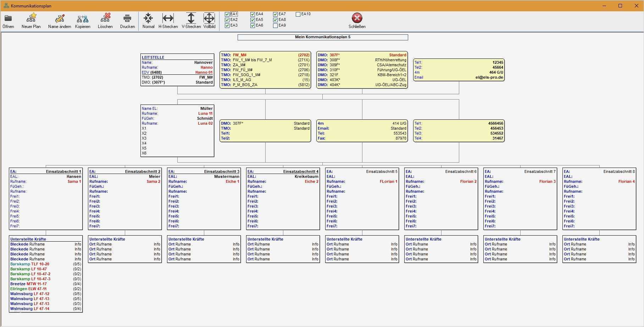Viewport: 644px width, 327px height.
Task: Click the plan title 'Mein Kommunikationsplan 5'
Action: [x=322, y=37]
